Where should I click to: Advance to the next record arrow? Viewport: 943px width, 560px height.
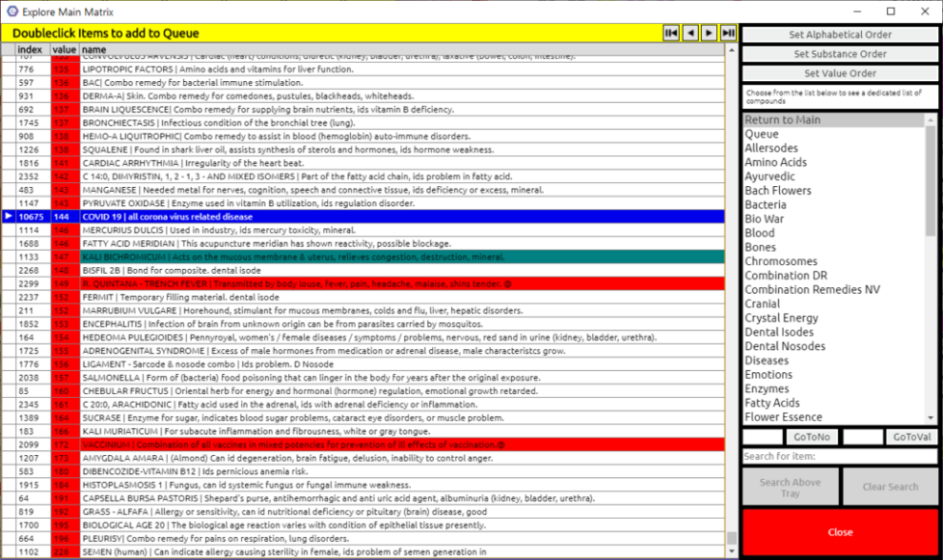[x=709, y=33]
